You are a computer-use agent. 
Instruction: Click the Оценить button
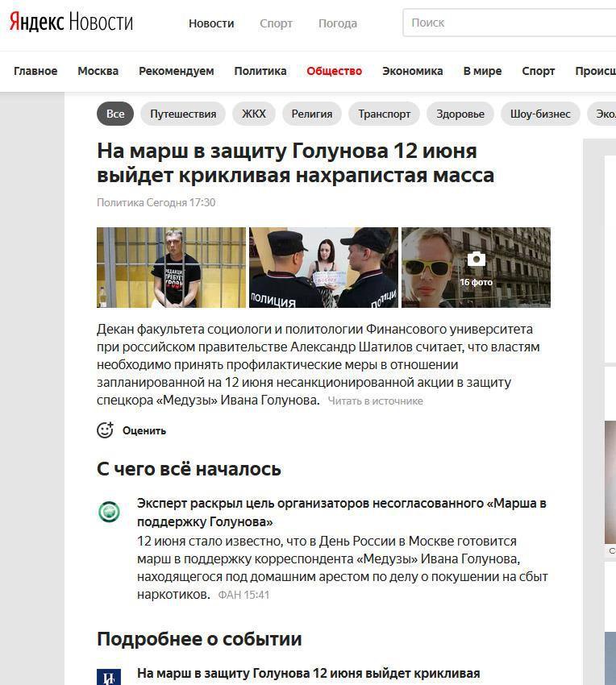(x=144, y=431)
